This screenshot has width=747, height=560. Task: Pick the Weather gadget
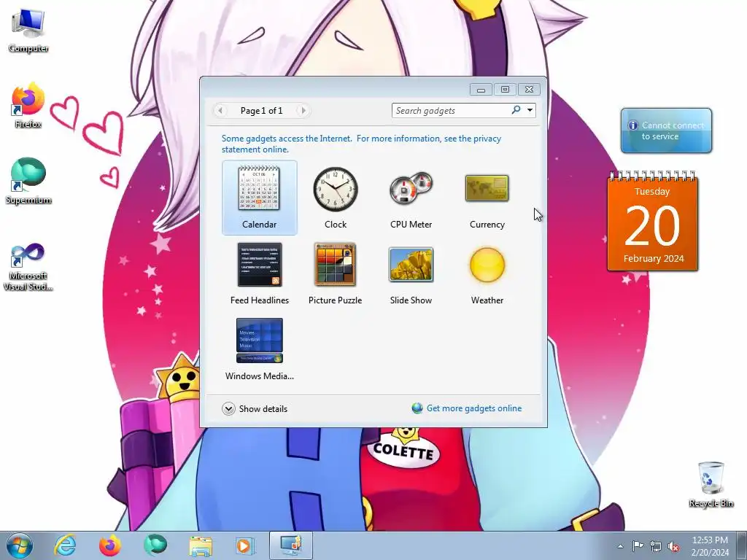tap(487, 274)
